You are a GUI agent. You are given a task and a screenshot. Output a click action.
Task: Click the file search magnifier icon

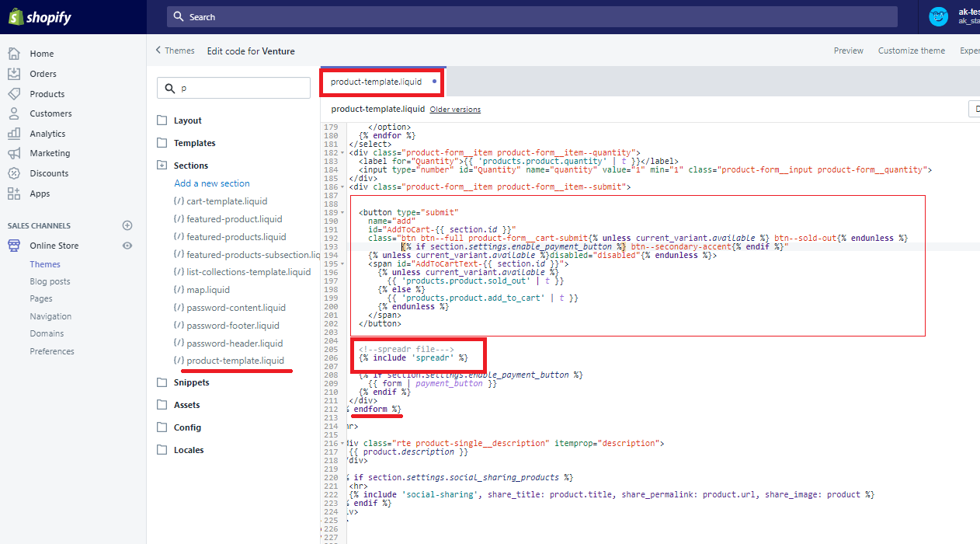(170, 88)
